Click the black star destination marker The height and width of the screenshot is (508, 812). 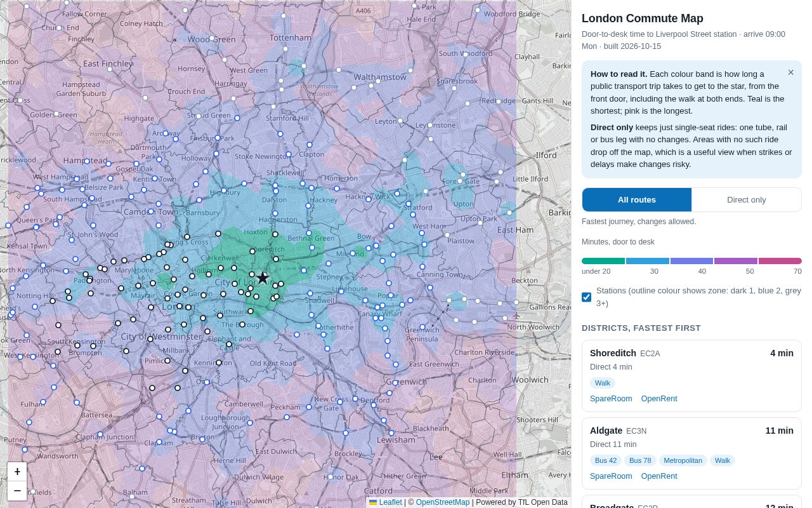point(263,277)
